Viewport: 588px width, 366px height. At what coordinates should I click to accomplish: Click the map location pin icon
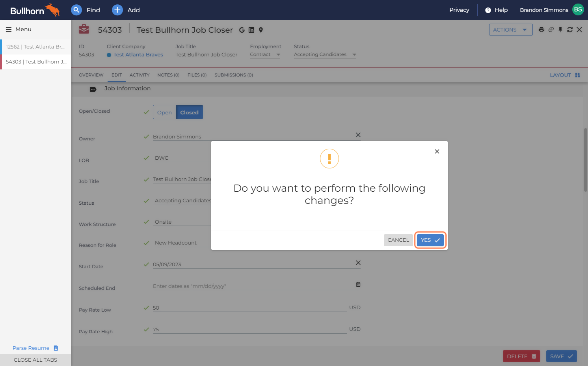261,30
